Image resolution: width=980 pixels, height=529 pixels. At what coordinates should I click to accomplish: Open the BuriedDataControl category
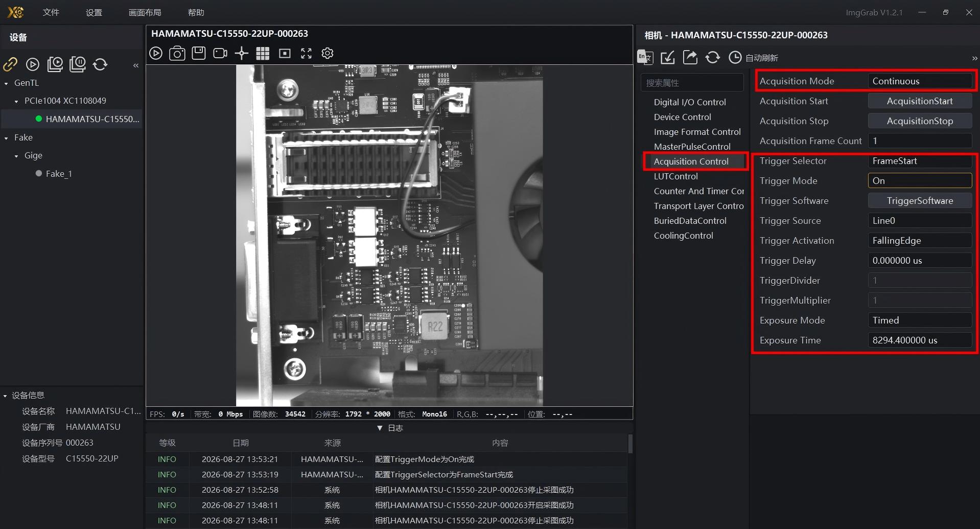690,221
